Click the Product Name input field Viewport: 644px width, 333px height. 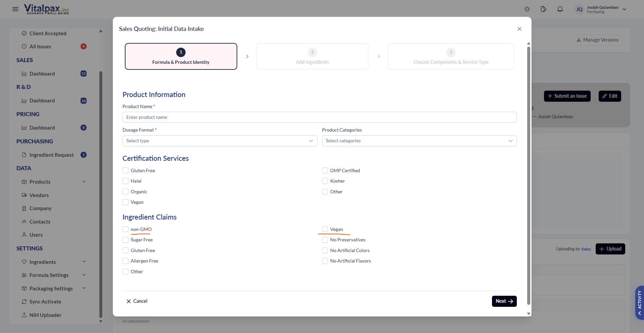coord(319,117)
